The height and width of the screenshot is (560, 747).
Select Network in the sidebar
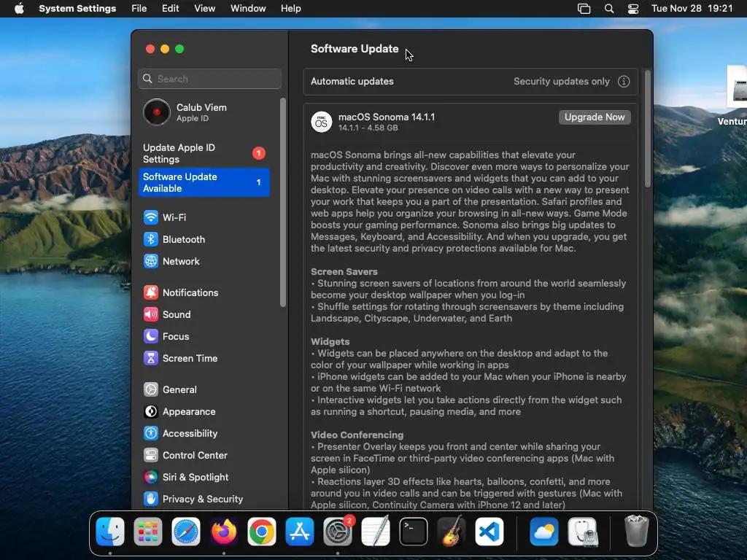[x=171, y=261]
